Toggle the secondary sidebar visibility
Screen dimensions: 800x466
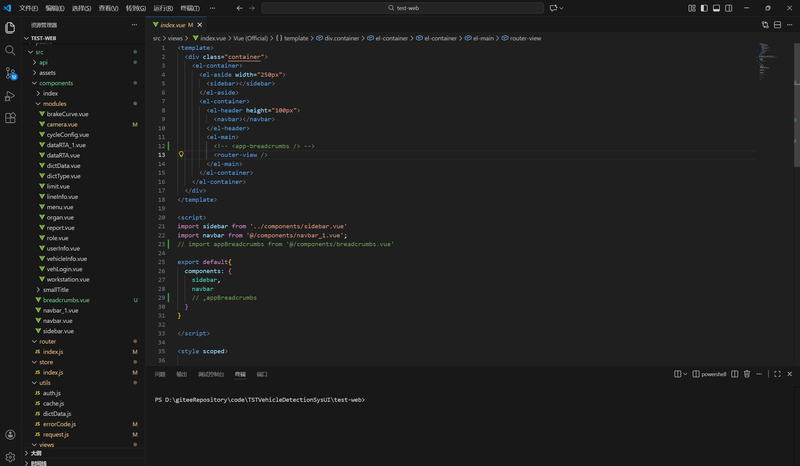pos(731,8)
